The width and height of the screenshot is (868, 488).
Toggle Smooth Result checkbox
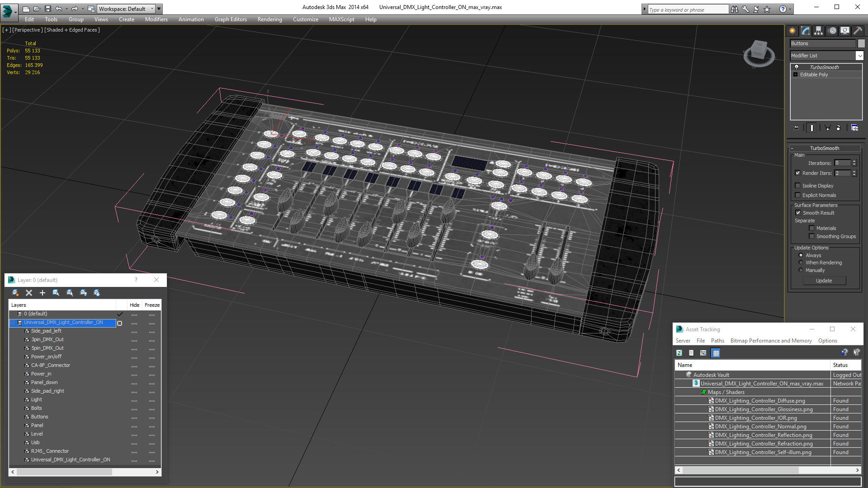(798, 213)
